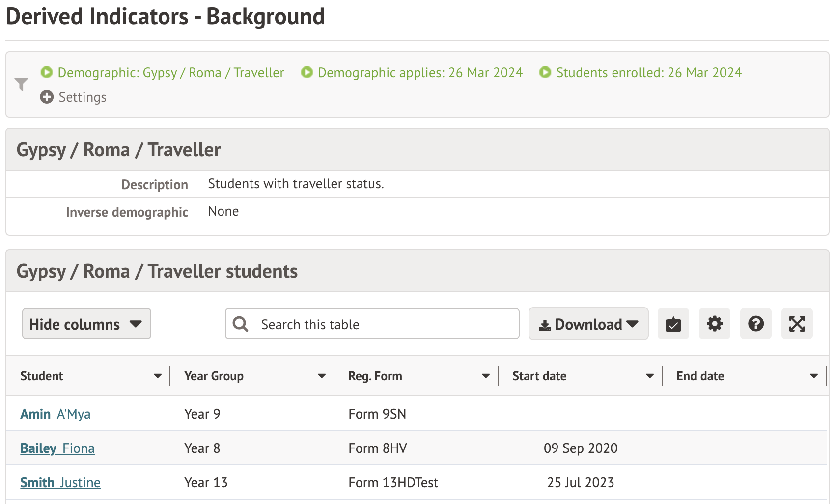Click the filter funnel icon

[x=21, y=84]
